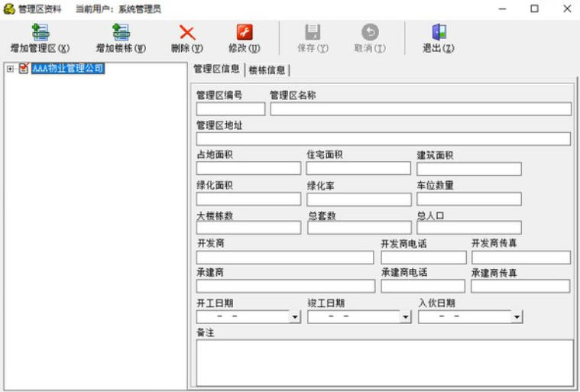
Task: Click into the 备注 notes text area
Action: tap(384, 362)
